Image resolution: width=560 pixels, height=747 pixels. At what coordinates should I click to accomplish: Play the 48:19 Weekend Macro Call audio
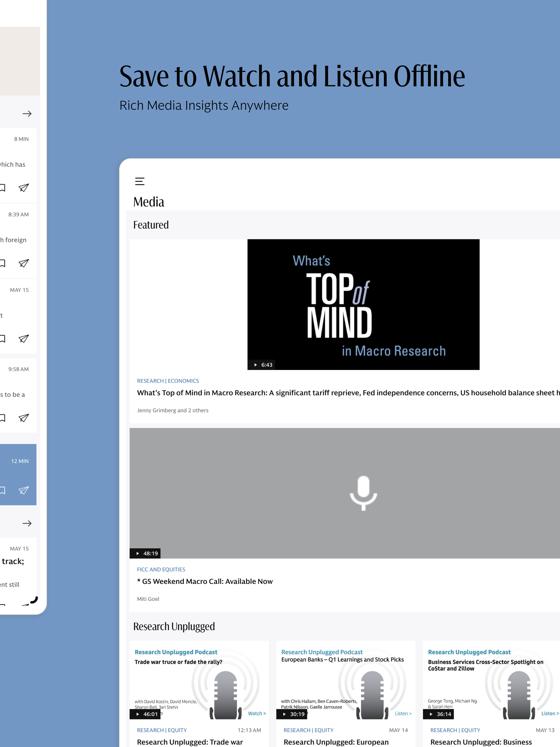point(145,553)
